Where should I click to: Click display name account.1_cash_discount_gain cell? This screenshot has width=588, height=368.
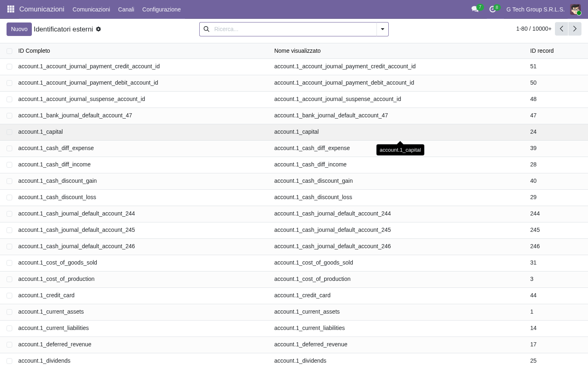click(x=313, y=181)
